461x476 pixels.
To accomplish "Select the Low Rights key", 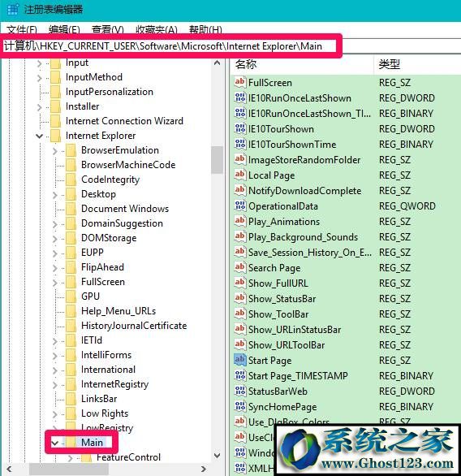I will point(105,413).
